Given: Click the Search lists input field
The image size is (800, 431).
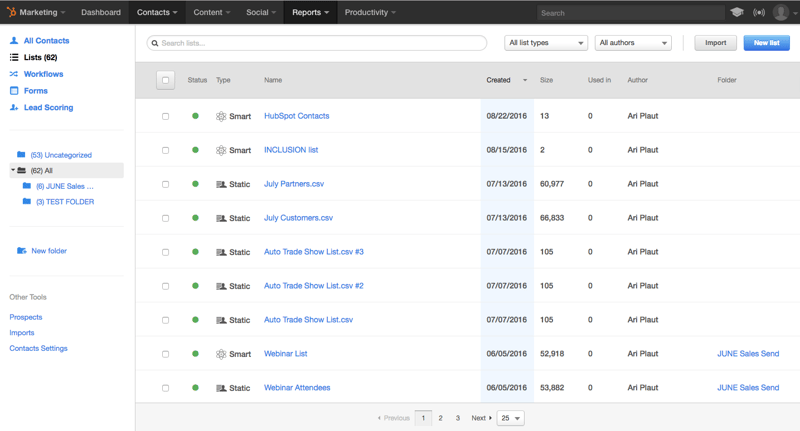Looking at the screenshot, I should coord(317,43).
